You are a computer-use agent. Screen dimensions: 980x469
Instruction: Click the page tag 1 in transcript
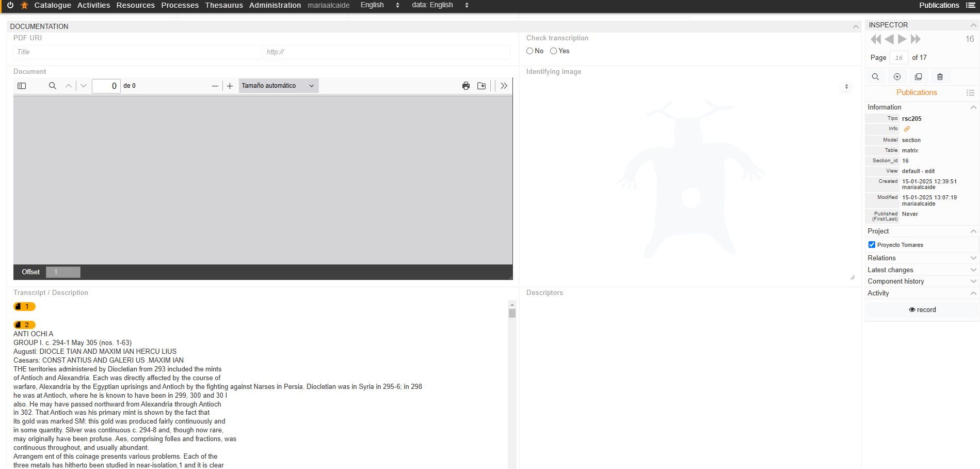[24, 306]
